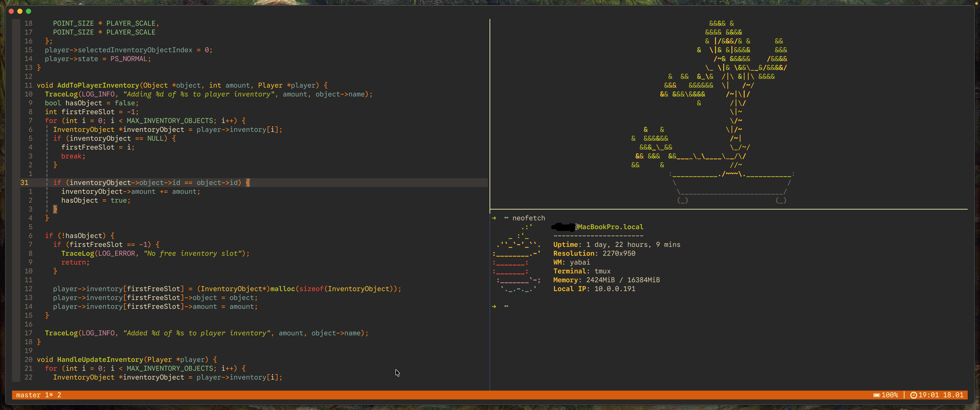
Task: Click the 19:01 time in status bar
Action: 929,395
